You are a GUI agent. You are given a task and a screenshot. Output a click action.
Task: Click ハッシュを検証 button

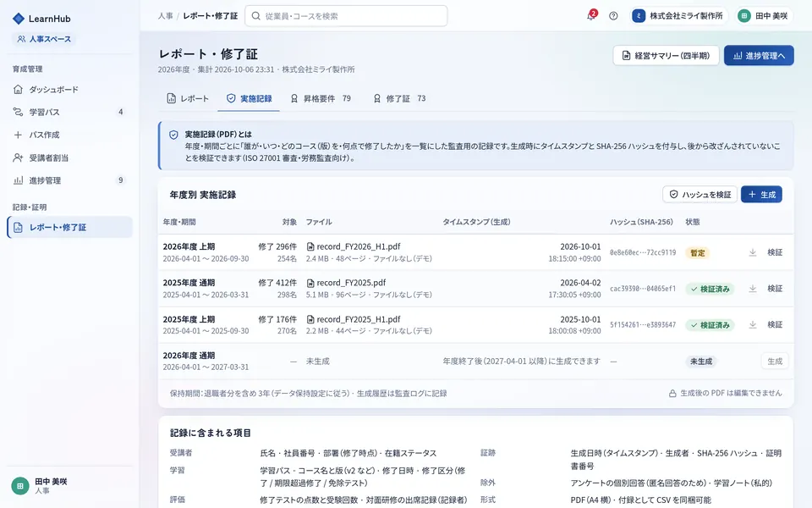click(x=700, y=195)
